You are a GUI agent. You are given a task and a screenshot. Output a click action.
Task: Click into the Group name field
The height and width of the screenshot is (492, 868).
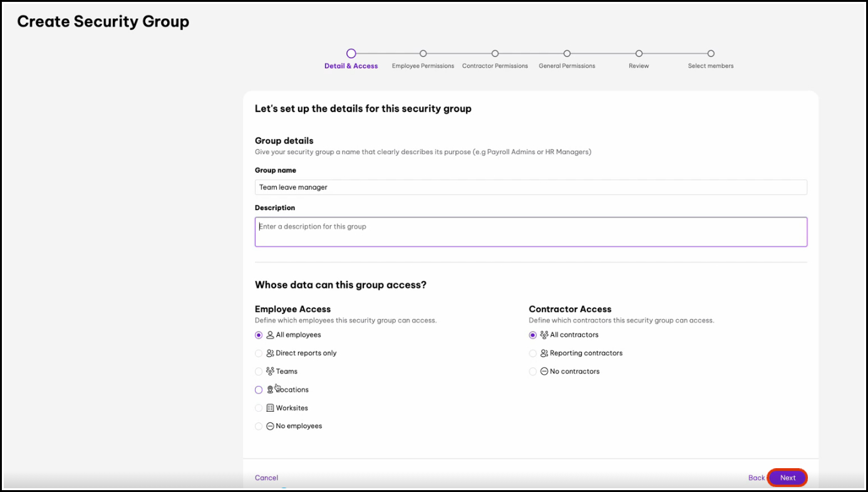[530, 187]
